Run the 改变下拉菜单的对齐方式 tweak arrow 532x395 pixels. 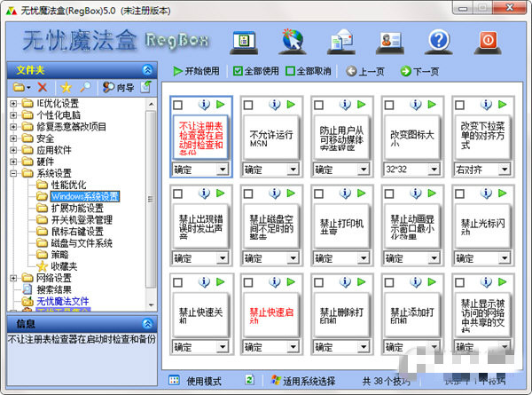tap(502, 104)
